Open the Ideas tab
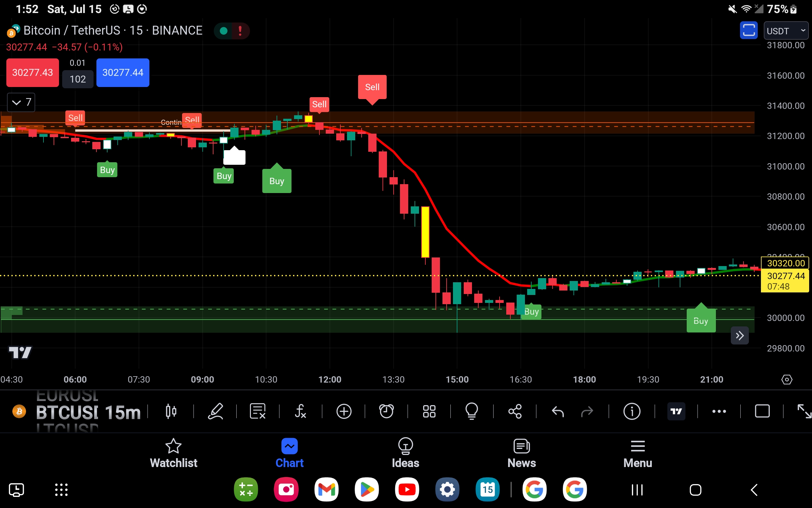 pos(405,453)
